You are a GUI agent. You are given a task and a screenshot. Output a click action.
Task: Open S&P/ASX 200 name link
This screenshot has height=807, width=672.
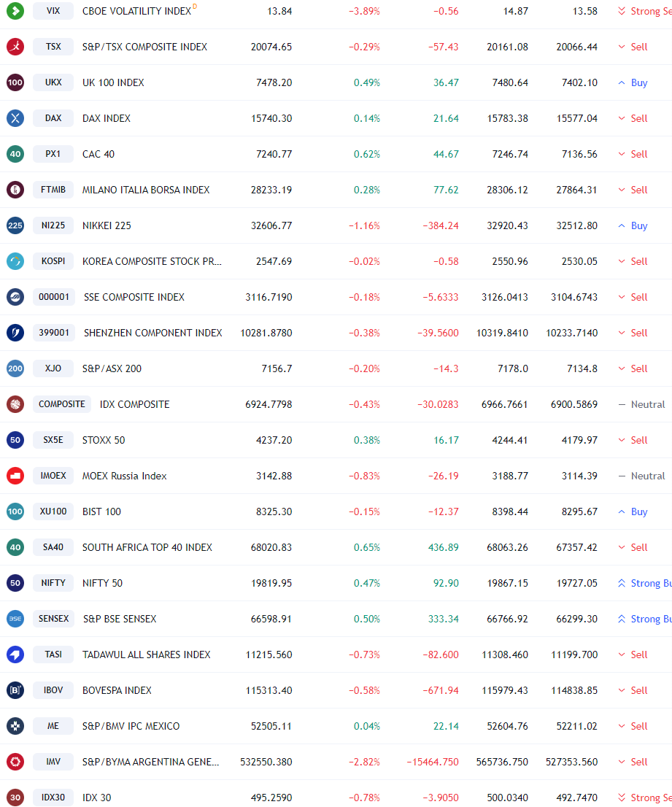coord(112,368)
